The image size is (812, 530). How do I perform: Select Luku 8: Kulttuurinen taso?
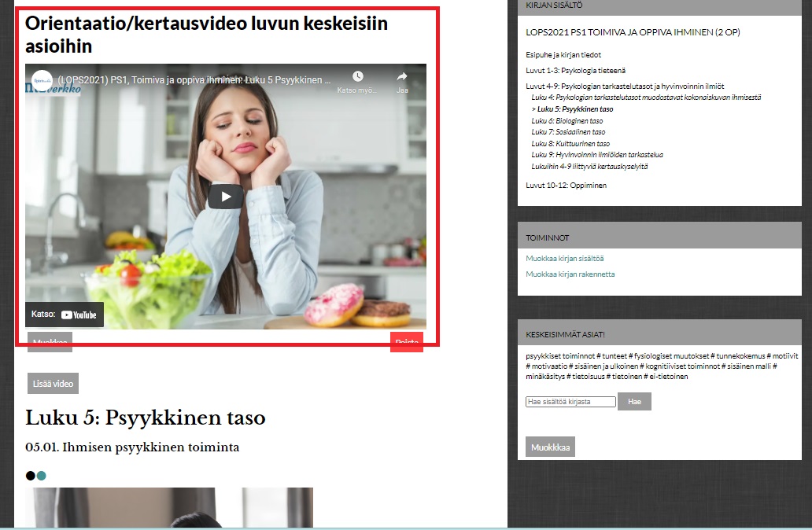pos(570,144)
